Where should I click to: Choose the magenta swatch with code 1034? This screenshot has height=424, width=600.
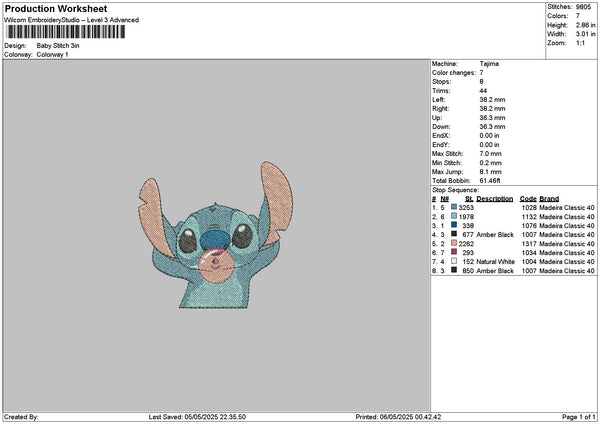click(456, 252)
